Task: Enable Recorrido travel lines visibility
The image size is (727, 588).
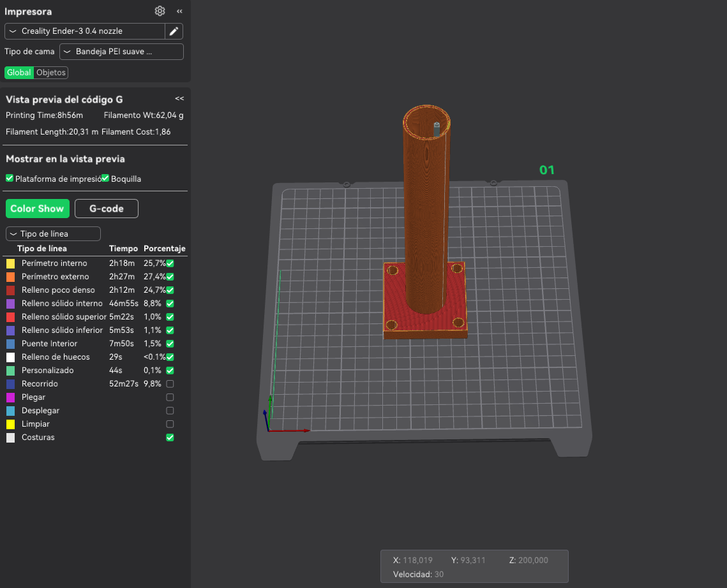Action: 170,384
